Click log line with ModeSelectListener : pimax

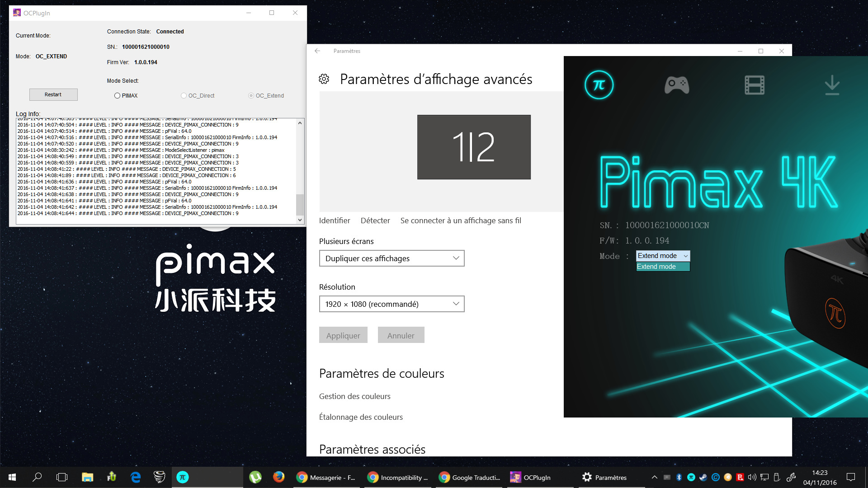pos(121,150)
